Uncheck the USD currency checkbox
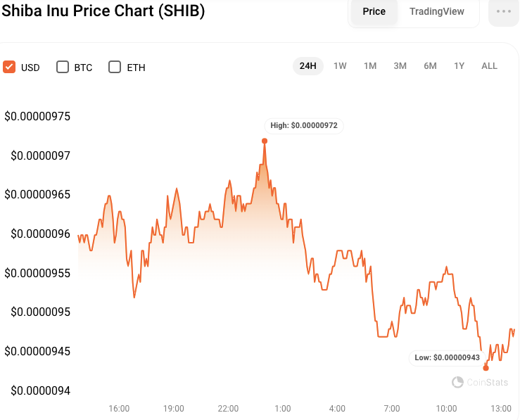This screenshot has height=420, width=520. tap(9, 67)
